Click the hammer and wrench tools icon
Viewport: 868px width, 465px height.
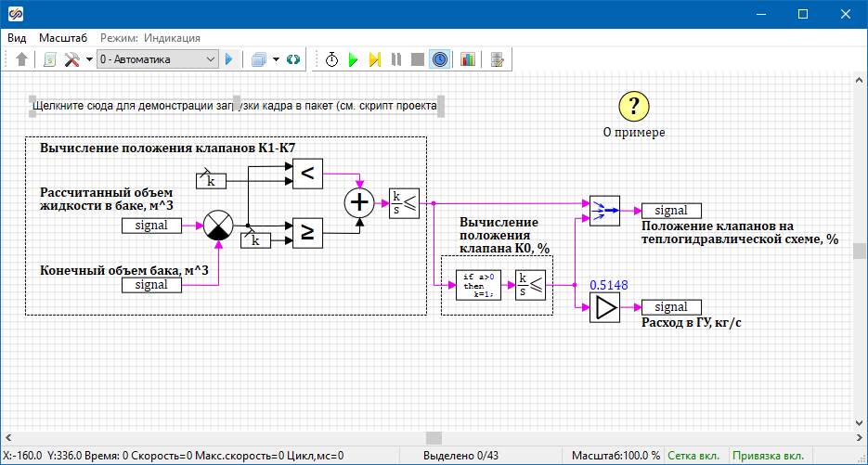[x=72, y=59]
